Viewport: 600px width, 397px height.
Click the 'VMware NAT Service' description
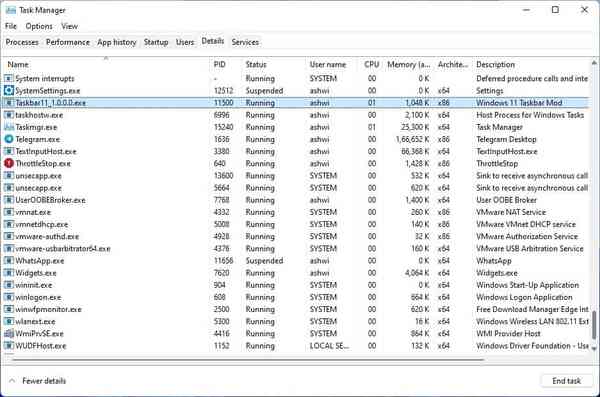tap(511, 212)
